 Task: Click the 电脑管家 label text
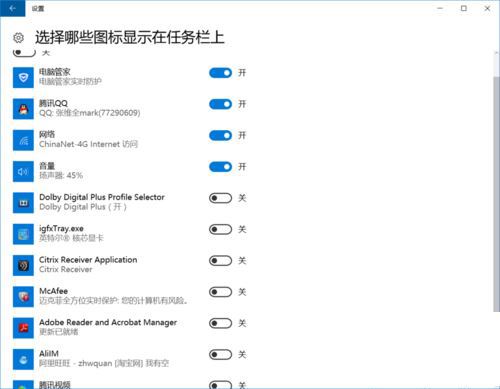(55, 72)
